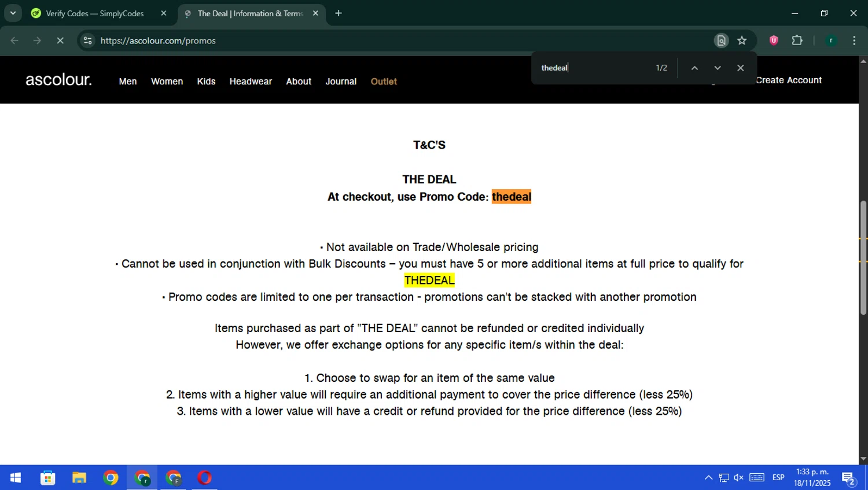Open Chrome three-dot menu
Screen dimensions: 868x490
click(x=854, y=40)
